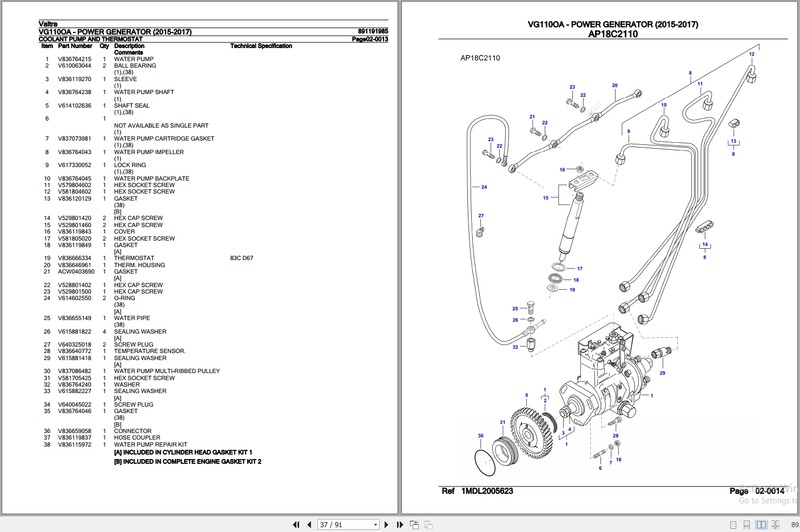
Task: Click the previous view navigation icon
Action: point(414,524)
